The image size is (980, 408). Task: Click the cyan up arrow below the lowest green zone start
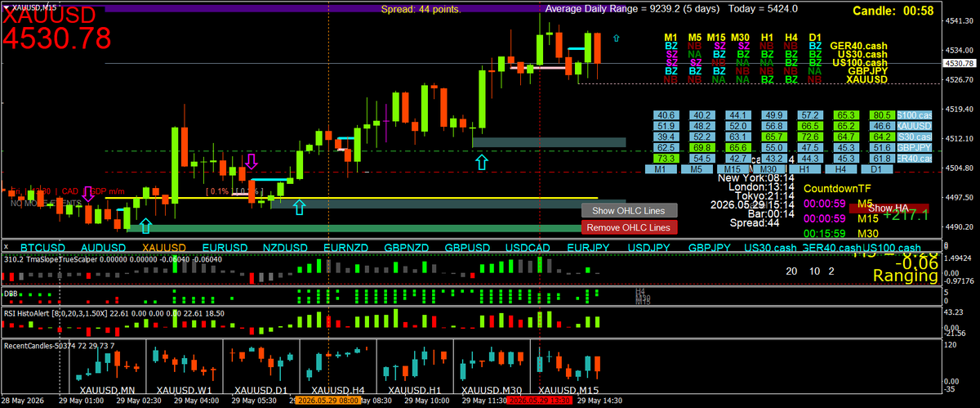pos(145,225)
